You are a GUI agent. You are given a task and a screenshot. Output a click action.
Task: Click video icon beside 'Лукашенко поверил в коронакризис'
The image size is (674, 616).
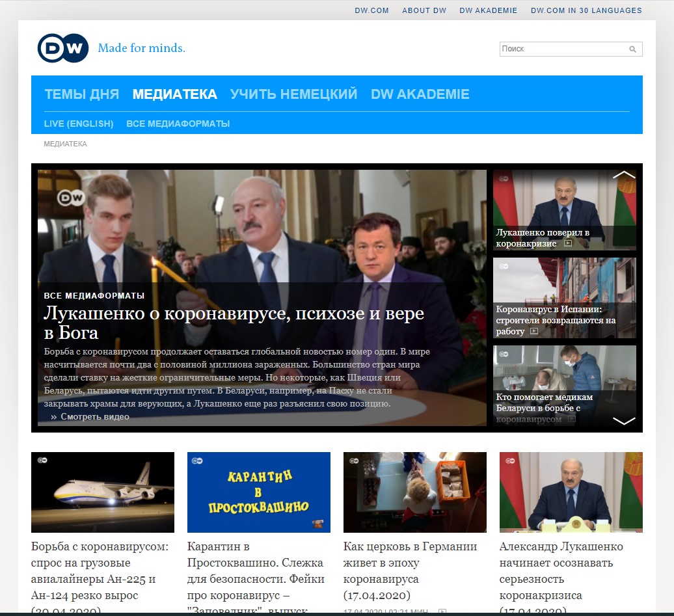pos(568,243)
